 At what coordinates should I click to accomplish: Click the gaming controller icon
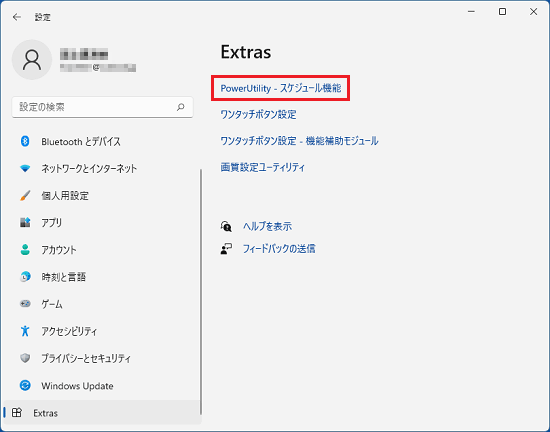click(25, 304)
